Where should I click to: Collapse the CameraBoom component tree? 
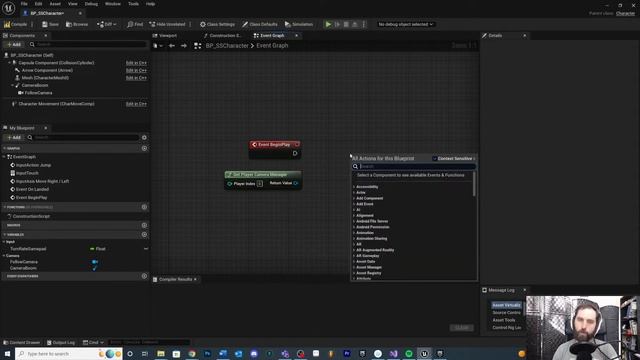coord(12,85)
